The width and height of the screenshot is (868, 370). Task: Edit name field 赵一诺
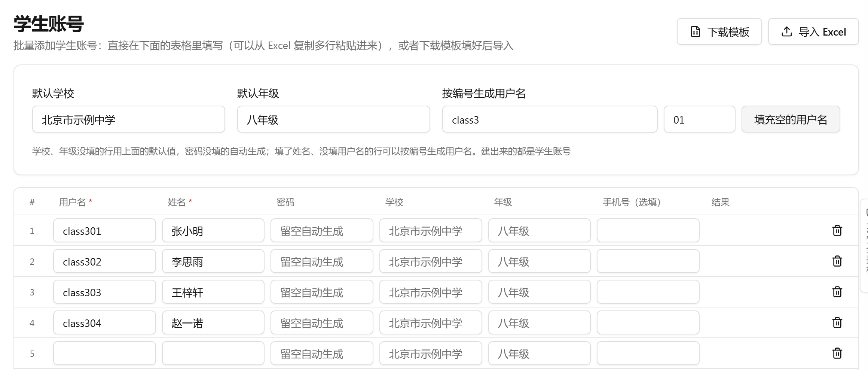click(x=213, y=322)
